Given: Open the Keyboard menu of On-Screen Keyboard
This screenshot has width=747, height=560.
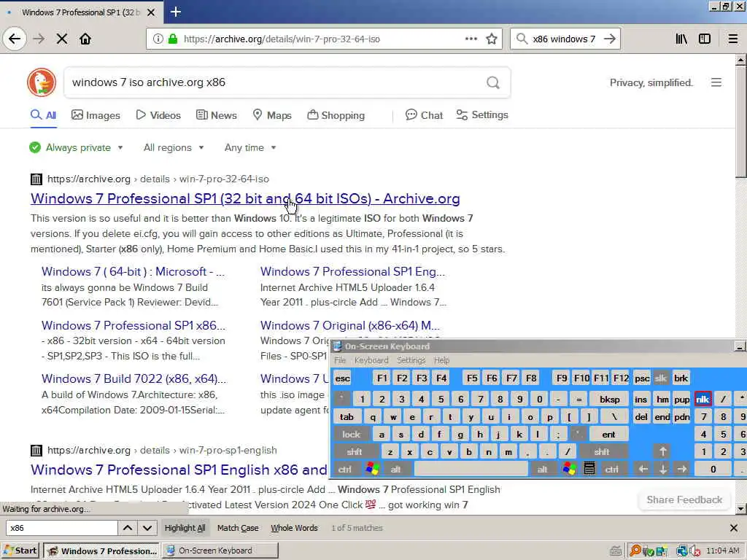Looking at the screenshot, I should click(x=371, y=360).
